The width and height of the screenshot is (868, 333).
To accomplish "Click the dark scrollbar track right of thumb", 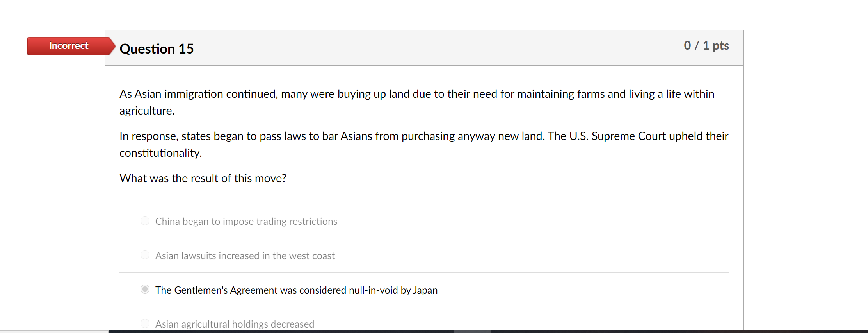I will [x=679, y=331].
